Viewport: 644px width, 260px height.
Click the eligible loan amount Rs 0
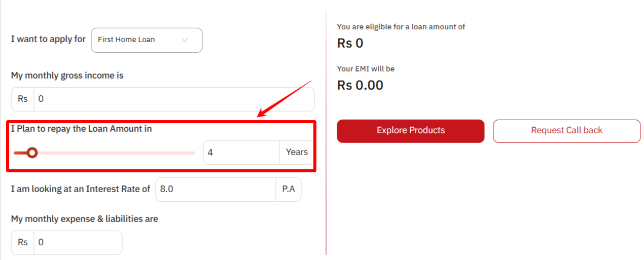click(x=350, y=44)
